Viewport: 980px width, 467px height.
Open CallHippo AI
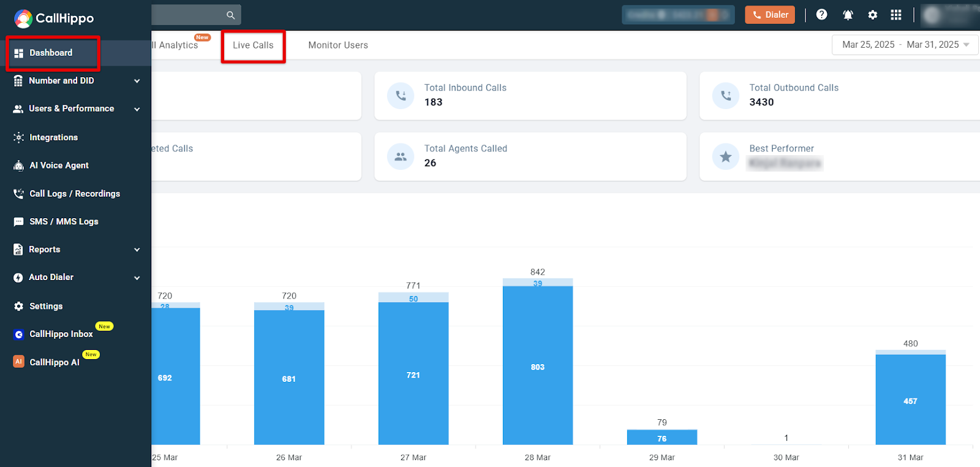pyautogui.click(x=55, y=362)
